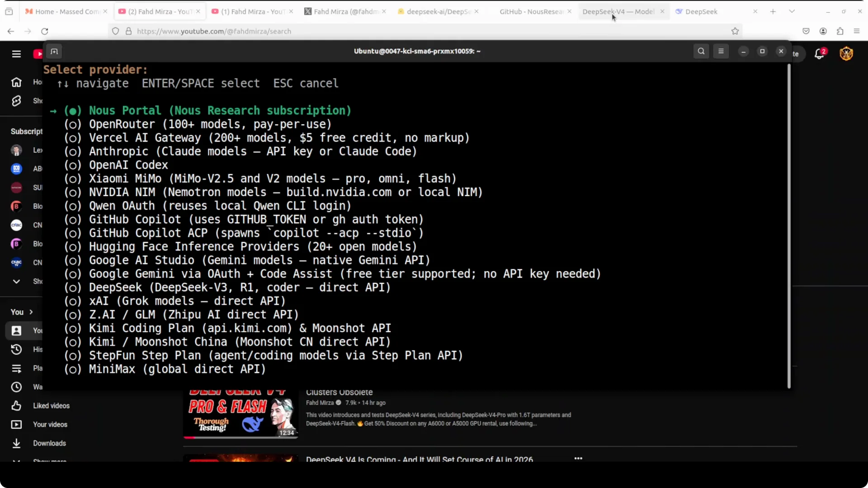The image size is (868, 488).
Task: Open a new browser tab
Action: [773, 11]
